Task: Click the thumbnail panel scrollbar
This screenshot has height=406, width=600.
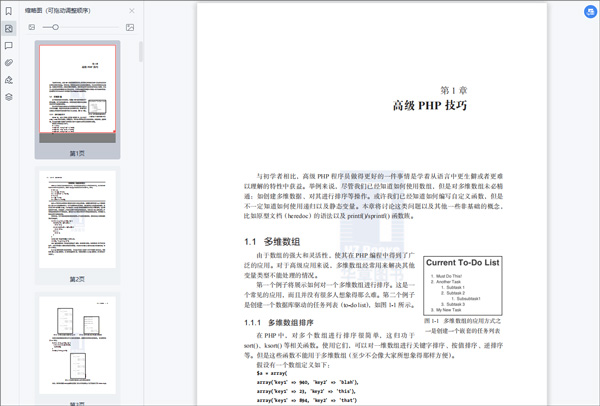Action: [141, 52]
